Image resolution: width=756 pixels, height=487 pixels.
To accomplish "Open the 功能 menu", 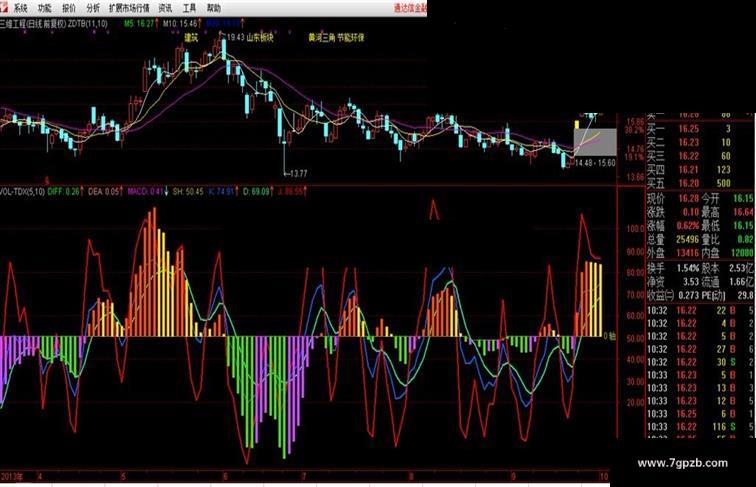I will tap(44, 8).
